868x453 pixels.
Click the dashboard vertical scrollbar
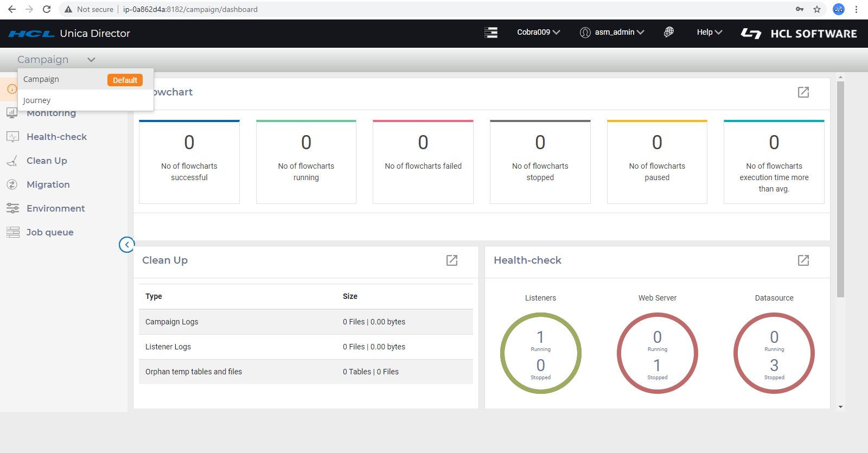click(x=840, y=190)
